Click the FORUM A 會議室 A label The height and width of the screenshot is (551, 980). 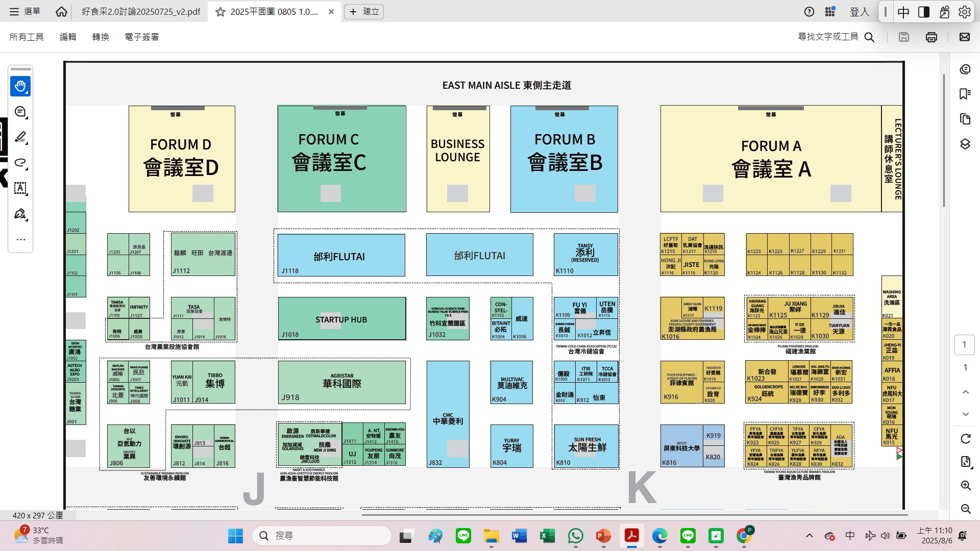(771, 159)
